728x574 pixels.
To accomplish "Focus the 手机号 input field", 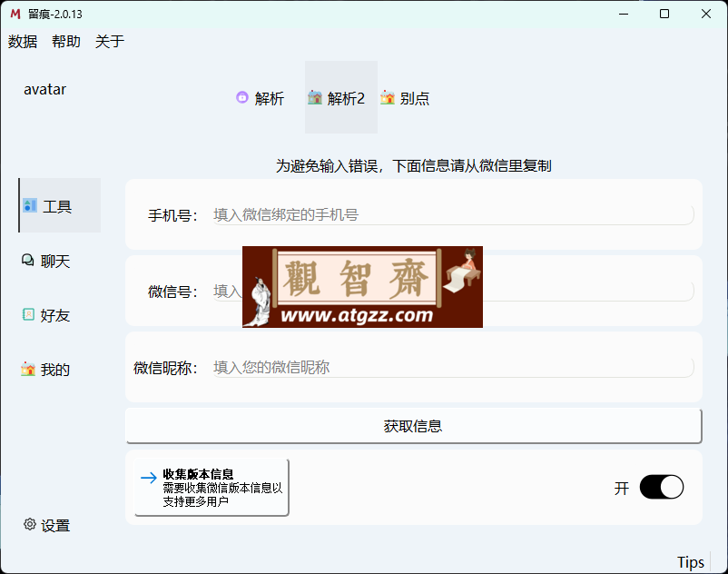I will click(453, 215).
